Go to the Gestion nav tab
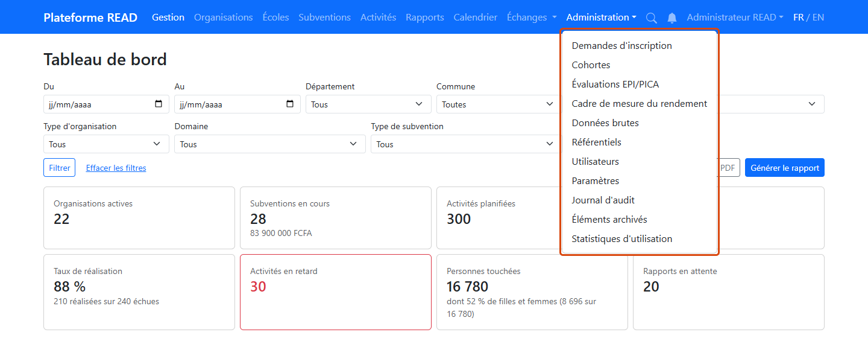The image size is (868, 338). pos(168,18)
